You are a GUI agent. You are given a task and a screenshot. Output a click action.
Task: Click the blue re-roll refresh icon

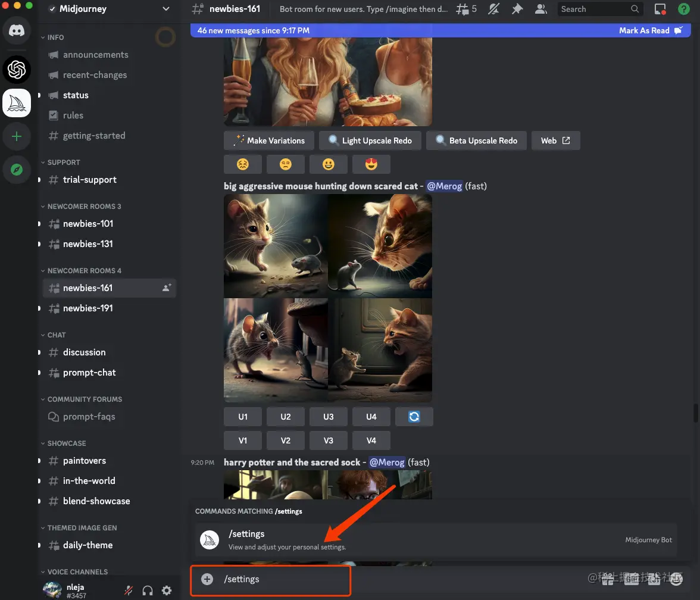[x=414, y=417]
